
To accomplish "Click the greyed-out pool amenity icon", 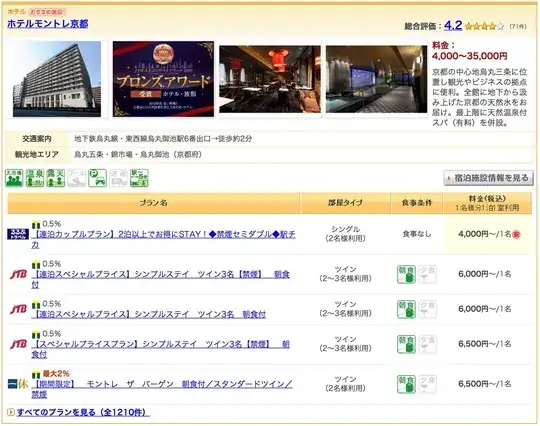I will point(76,178).
